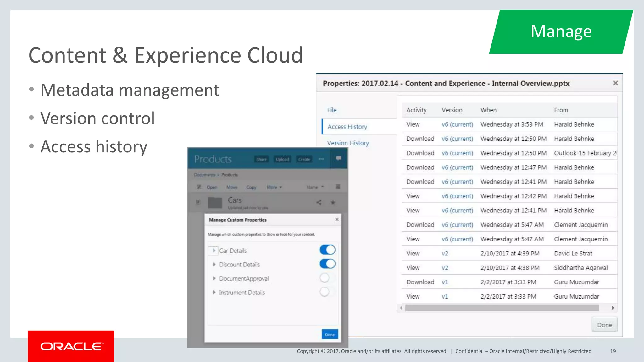
Task: Click the green Manage banner
Action: click(561, 32)
